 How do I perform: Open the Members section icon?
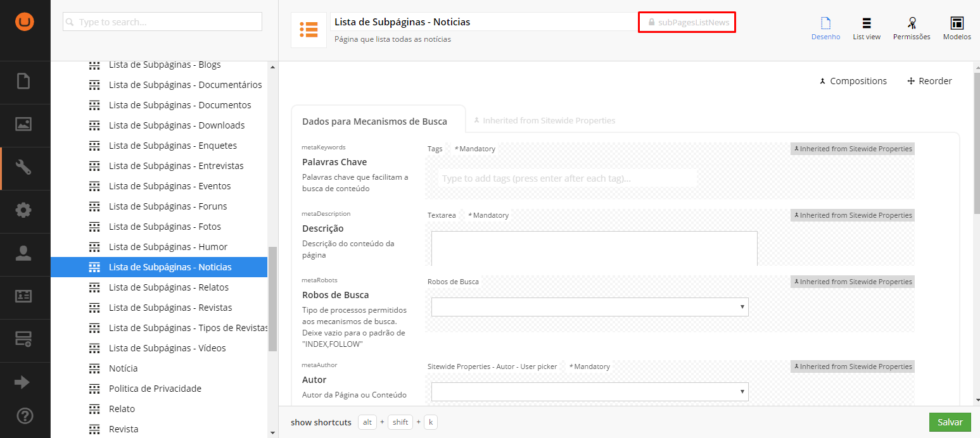pos(24,296)
